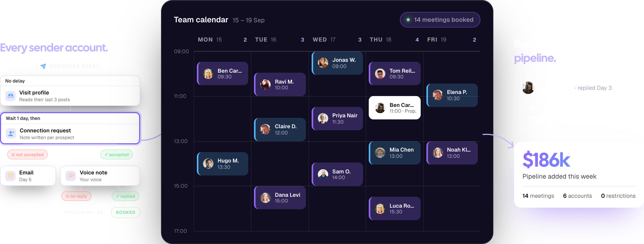Click the Connection request person-add icon

coord(11,134)
